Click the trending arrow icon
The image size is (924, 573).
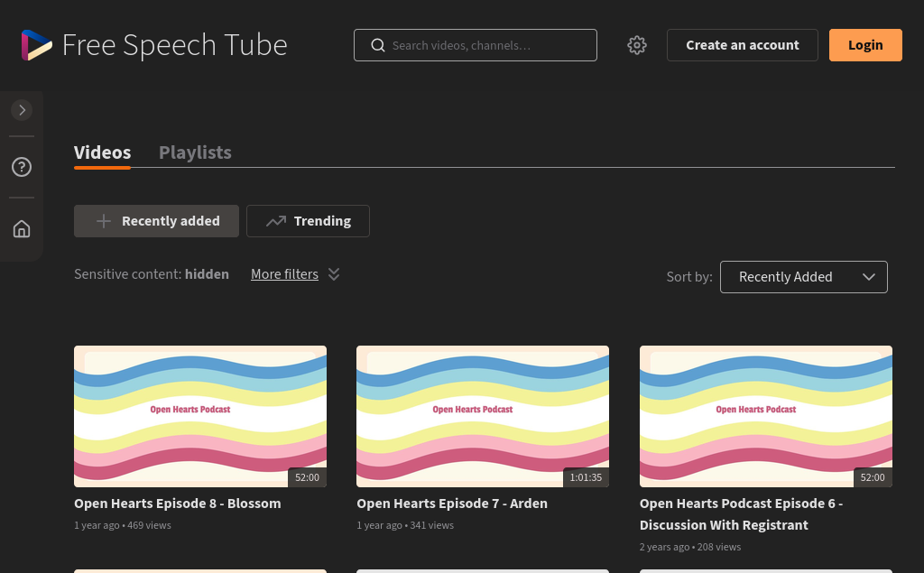click(x=276, y=221)
